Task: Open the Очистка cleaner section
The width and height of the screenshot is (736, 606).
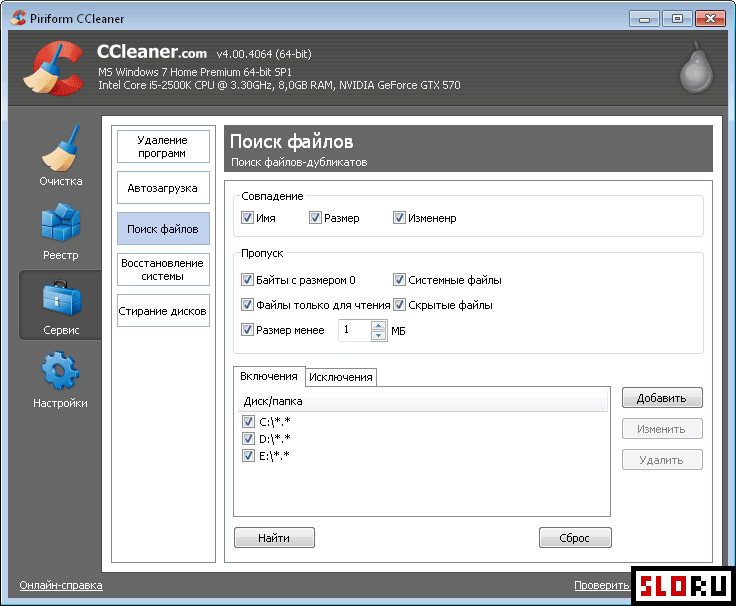Action: point(61,156)
